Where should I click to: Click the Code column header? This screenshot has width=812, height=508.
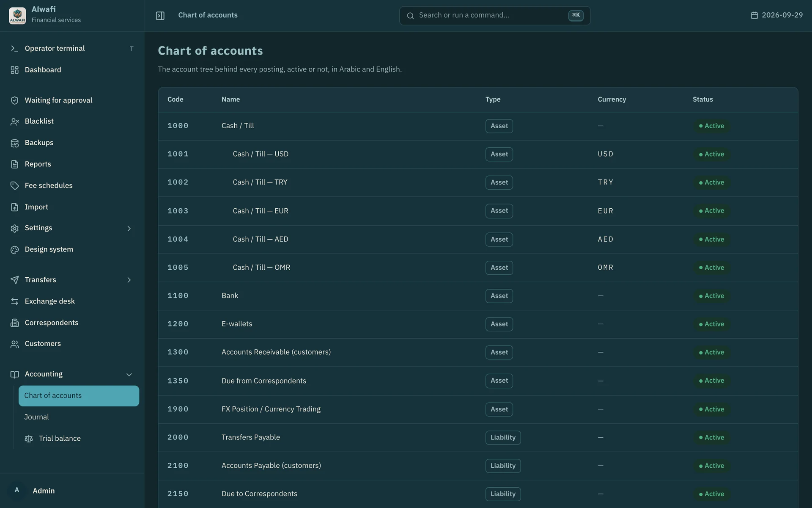pos(175,99)
